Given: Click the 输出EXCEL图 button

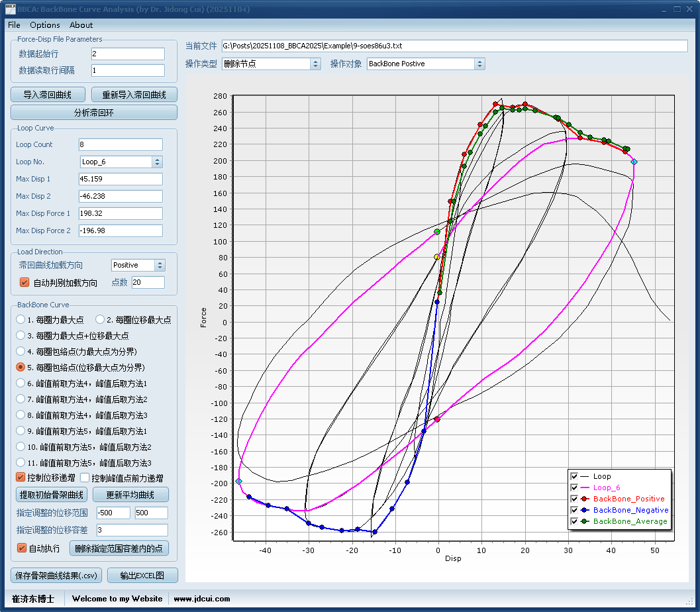Looking at the screenshot, I should pyautogui.click(x=142, y=576).
